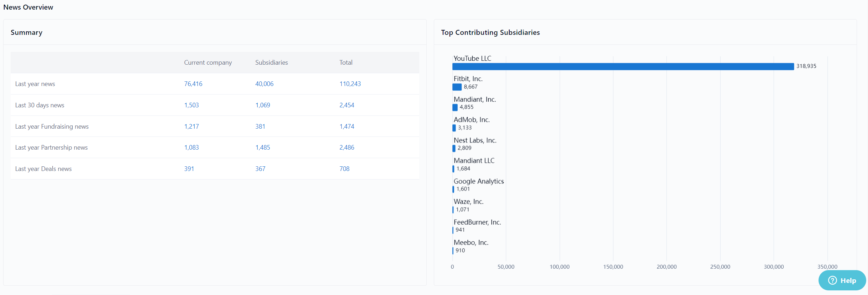Select Partnership news subsidiaries count 1,485

[x=262, y=147]
